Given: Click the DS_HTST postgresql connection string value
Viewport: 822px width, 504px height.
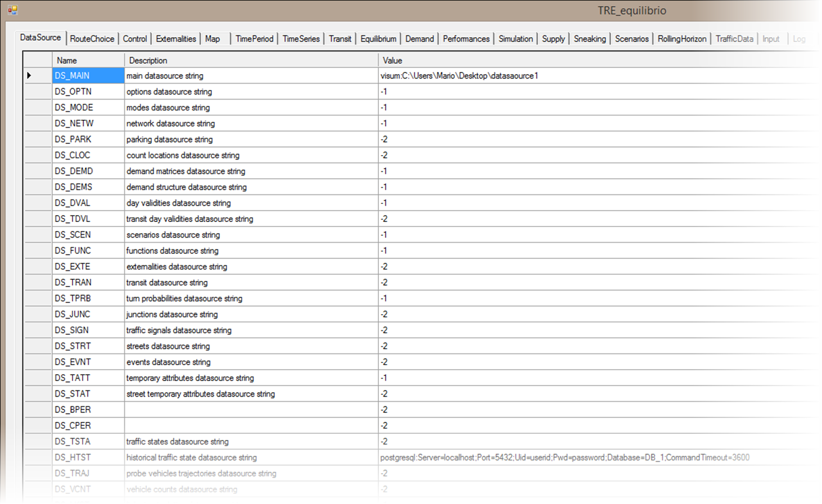Looking at the screenshot, I should coord(564,458).
